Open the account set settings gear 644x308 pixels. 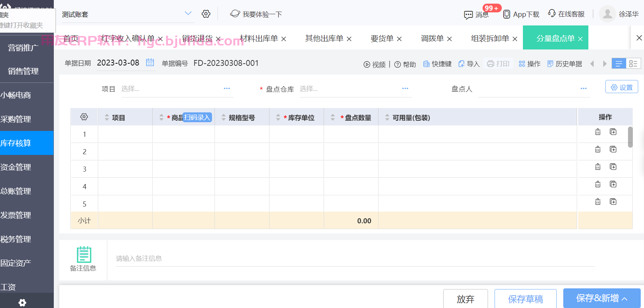pyautogui.click(x=206, y=14)
